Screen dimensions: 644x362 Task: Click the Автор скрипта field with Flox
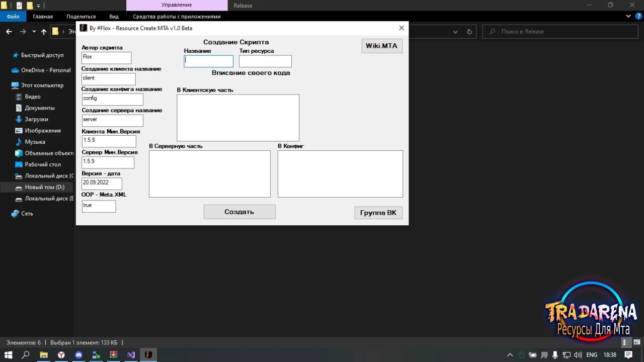106,57
